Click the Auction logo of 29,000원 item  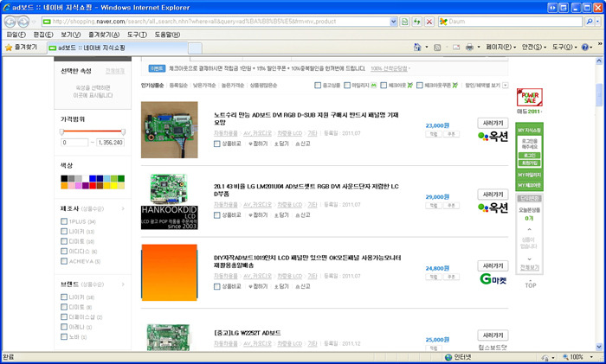point(493,208)
